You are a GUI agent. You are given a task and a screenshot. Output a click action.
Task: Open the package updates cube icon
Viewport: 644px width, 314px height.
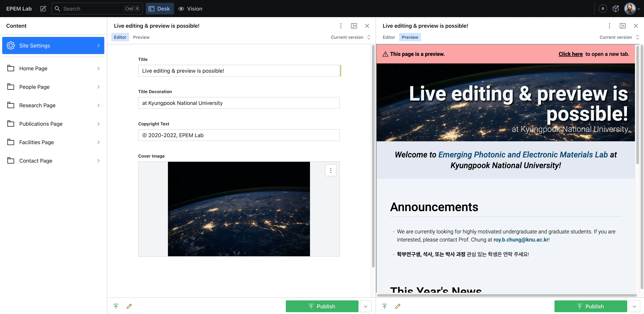pyautogui.click(x=615, y=9)
